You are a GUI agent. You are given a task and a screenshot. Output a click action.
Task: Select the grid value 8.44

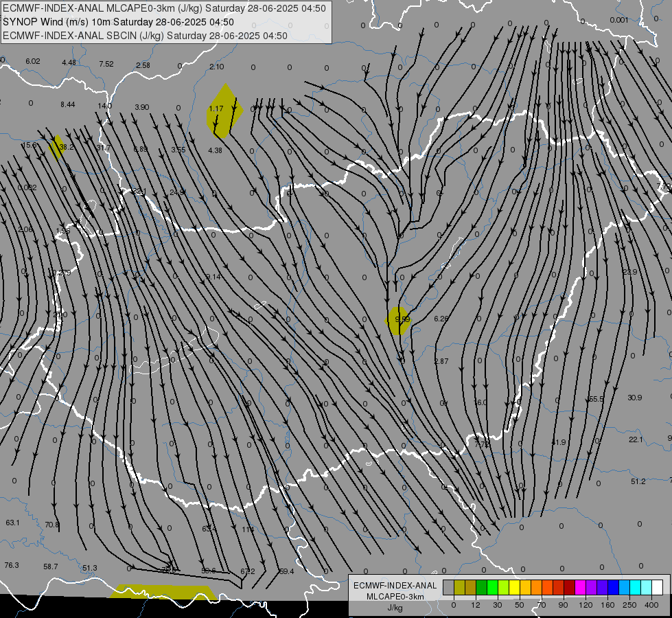pos(68,104)
